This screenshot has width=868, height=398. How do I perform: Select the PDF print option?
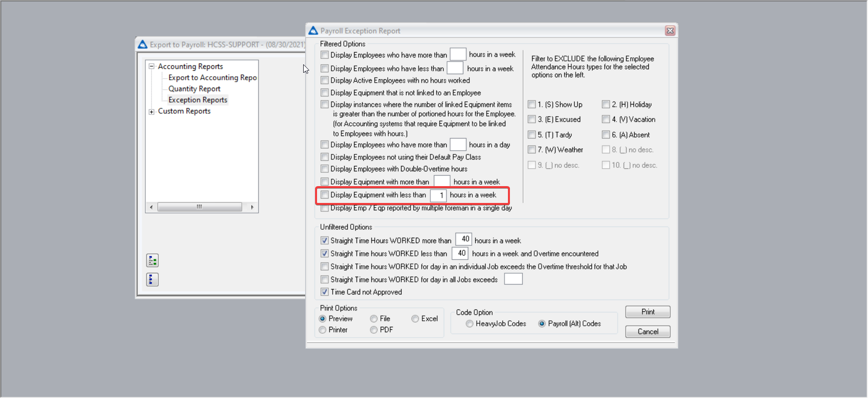tap(374, 330)
